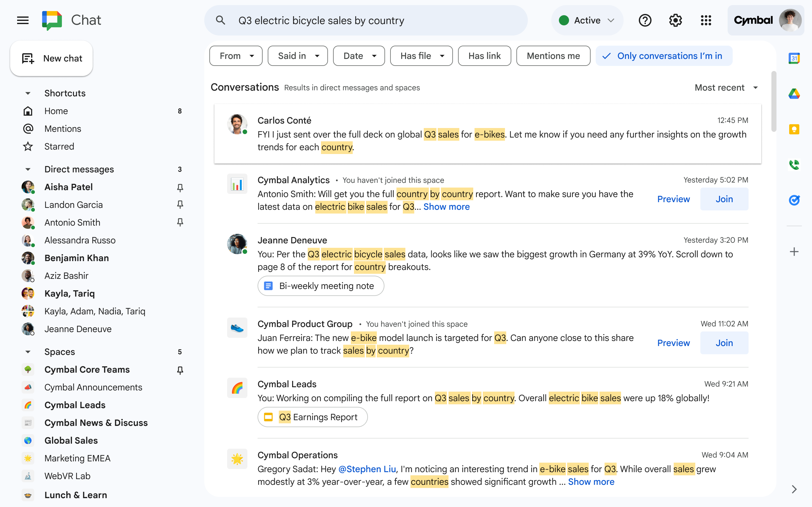Click the search field with Q3 query
Screen dimensions: 812x507
[x=366, y=21]
